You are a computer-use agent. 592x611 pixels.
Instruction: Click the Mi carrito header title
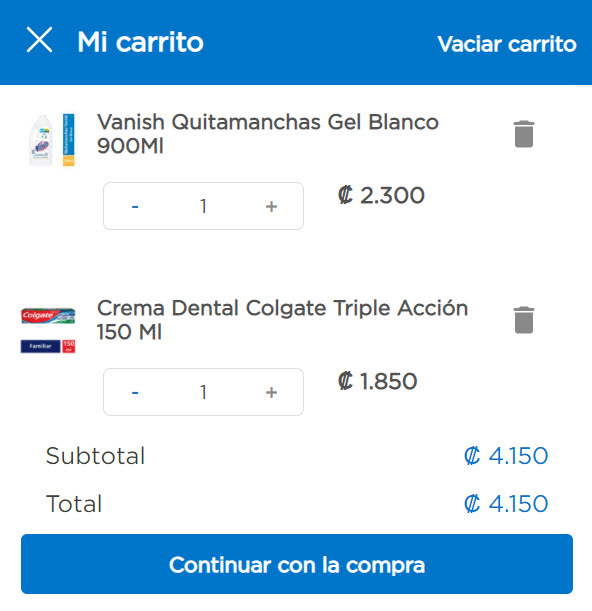[x=140, y=42]
